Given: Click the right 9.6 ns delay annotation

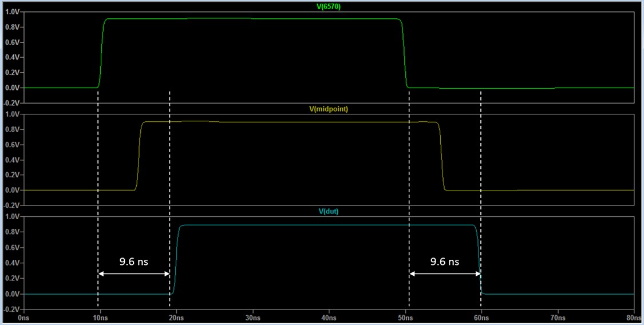Looking at the screenshot, I should [444, 261].
